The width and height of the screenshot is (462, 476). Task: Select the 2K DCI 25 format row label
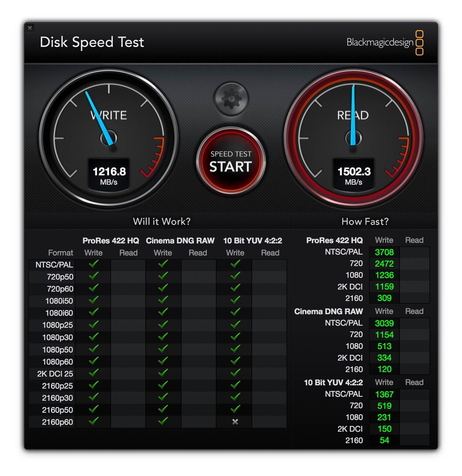[55, 374]
